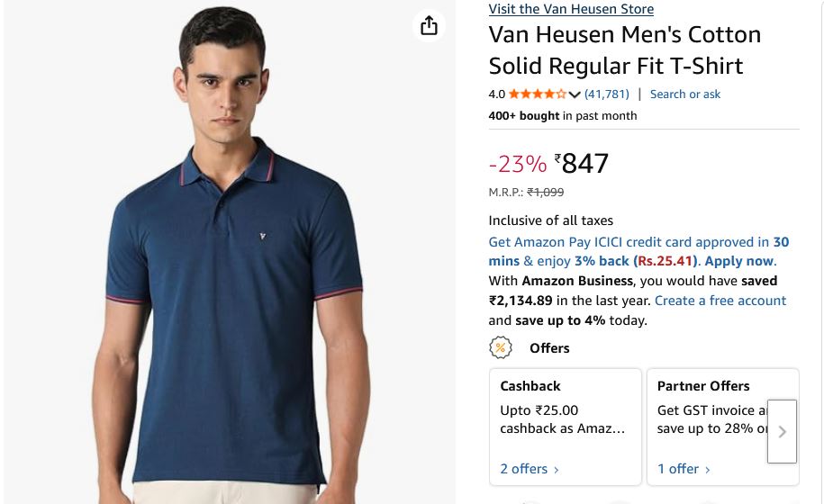Click the Offers percent badge icon
824x504 pixels.
click(x=501, y=347)
